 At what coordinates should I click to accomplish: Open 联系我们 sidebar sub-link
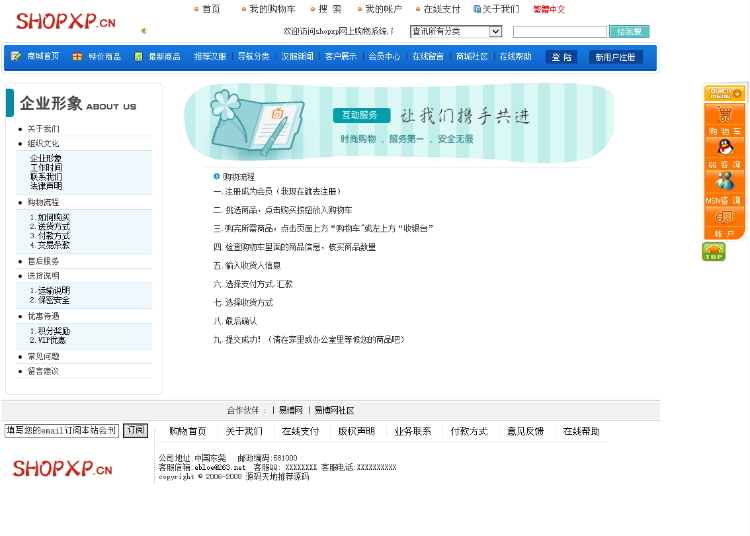pos(46,176)
